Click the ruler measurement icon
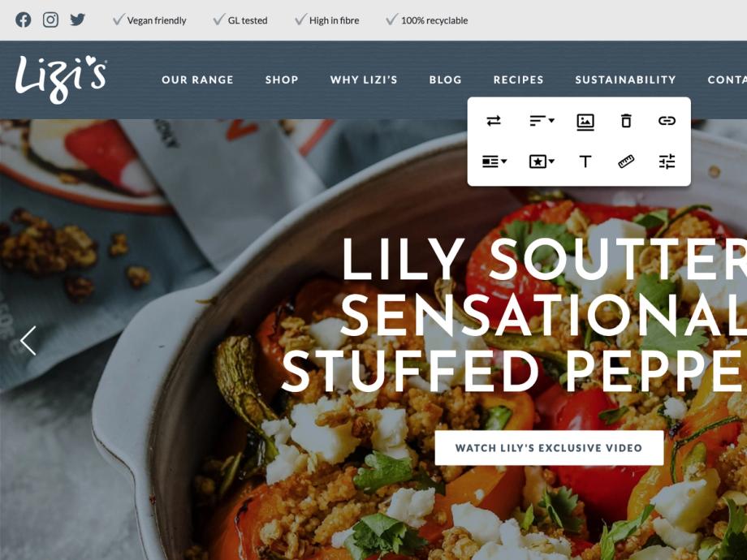747x560 pixels. point(626,162)
